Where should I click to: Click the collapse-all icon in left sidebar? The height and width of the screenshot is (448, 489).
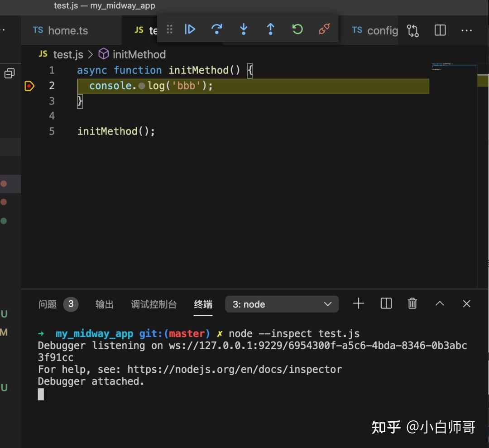10,74
